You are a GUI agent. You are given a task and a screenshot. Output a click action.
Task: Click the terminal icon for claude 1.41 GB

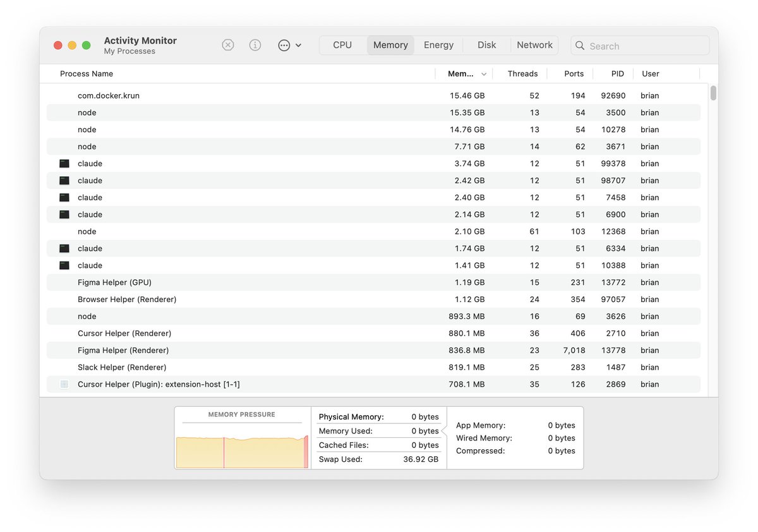click(x=64, y=266)
